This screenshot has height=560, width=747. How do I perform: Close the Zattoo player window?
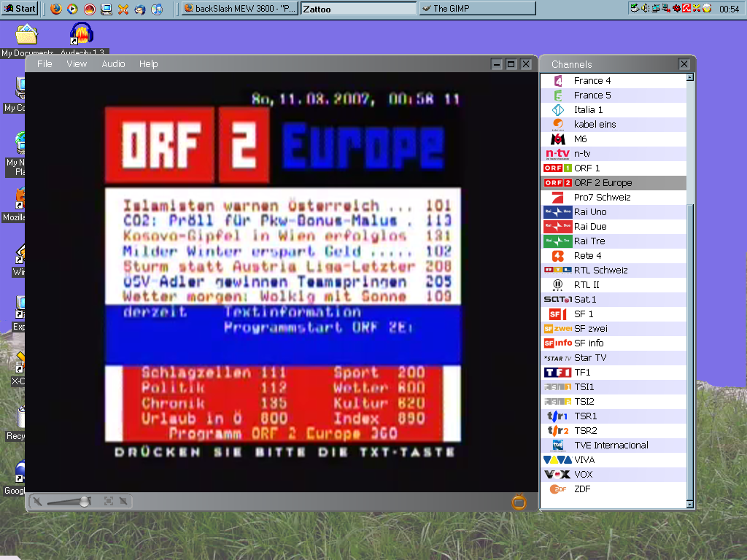pos(526,64)
